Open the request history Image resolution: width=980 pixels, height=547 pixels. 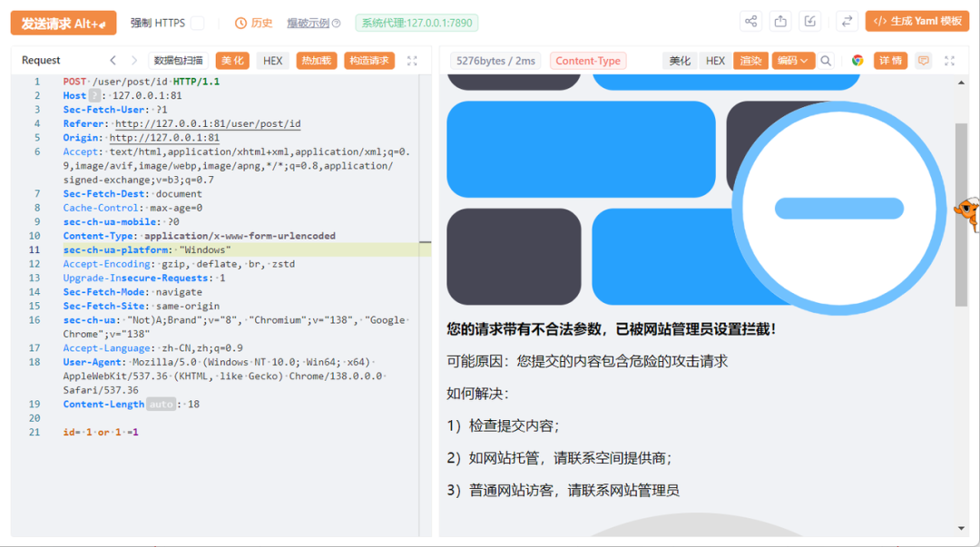click(x=254, y=23)
